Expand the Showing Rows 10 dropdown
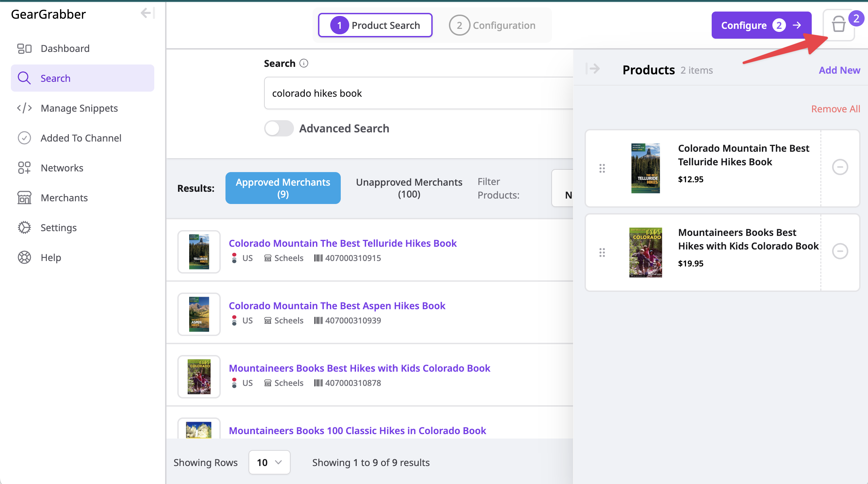This screenshot has height=484, width=868. coord(269,462)
